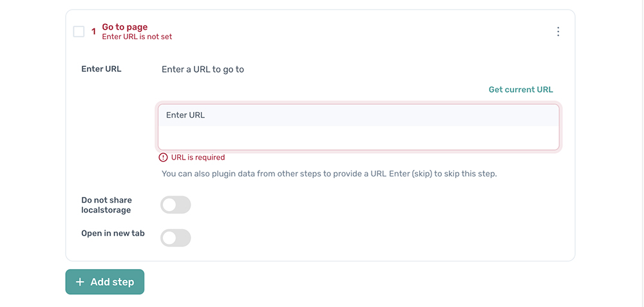
Task: Focus the Enter URL input box
Action: tap(358, 116)
